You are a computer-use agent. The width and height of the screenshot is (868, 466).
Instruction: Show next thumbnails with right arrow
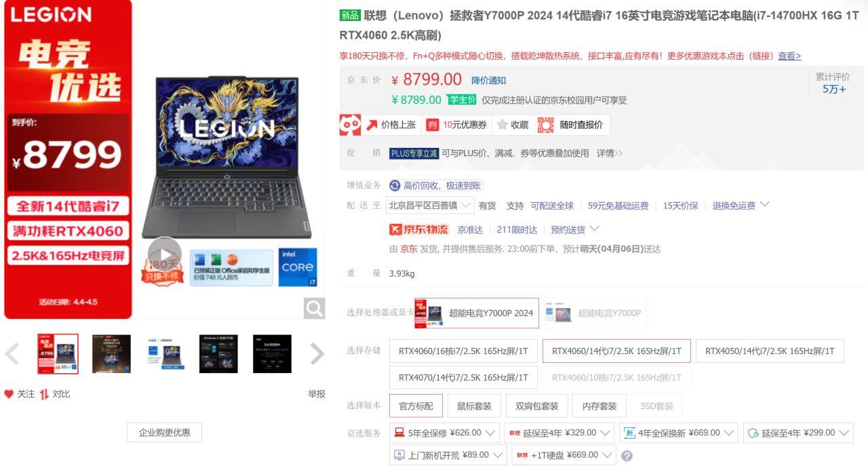(x=317, y=353)
